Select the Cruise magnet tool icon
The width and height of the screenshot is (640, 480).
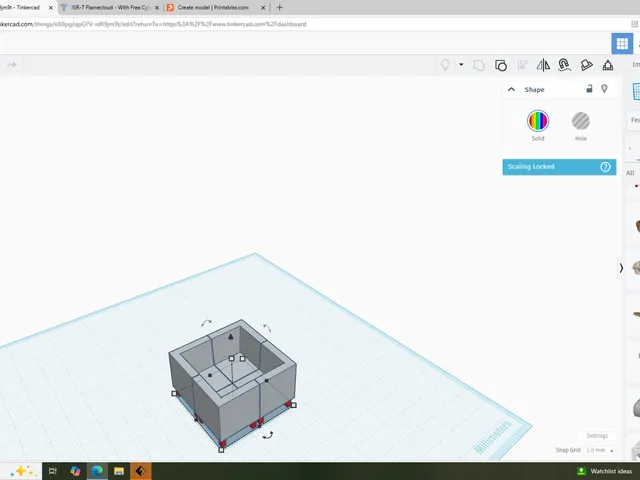(564, 65)
